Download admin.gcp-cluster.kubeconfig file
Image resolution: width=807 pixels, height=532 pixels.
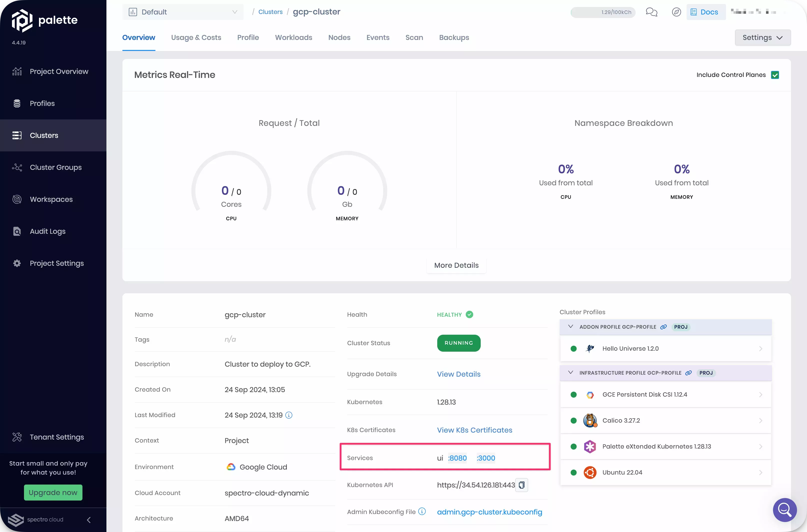click(489, 512)
